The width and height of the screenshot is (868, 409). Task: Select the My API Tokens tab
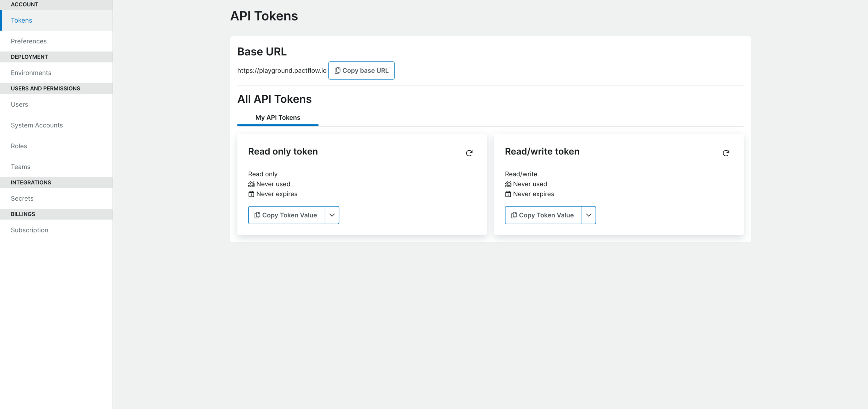(x=278, y=118)
